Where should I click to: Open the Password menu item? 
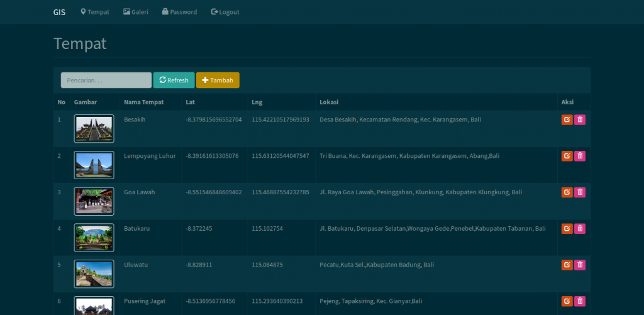(x=179, y=12)
